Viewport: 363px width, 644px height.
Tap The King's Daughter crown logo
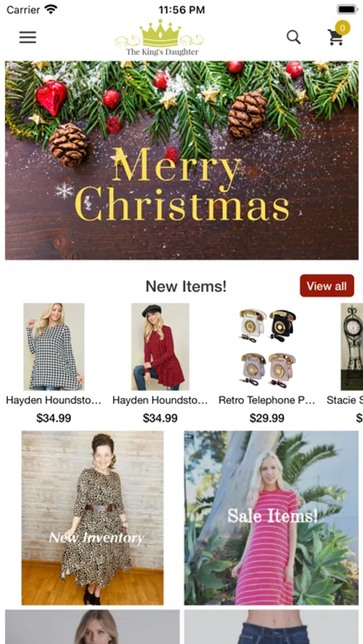click(x=160, y=38)
